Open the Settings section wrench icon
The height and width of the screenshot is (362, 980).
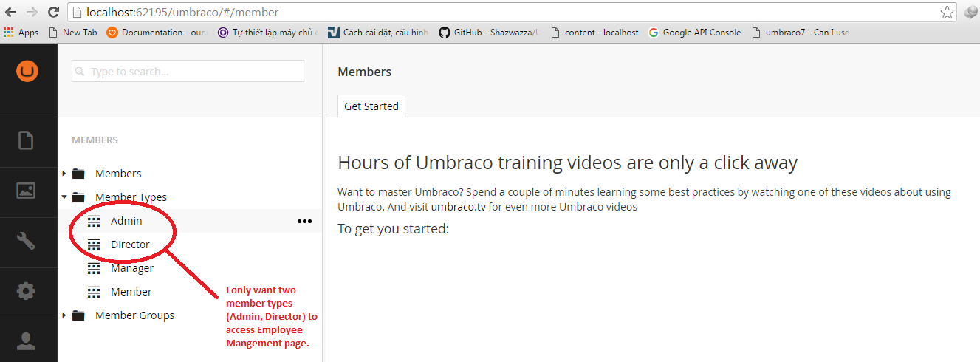point(26,241)
